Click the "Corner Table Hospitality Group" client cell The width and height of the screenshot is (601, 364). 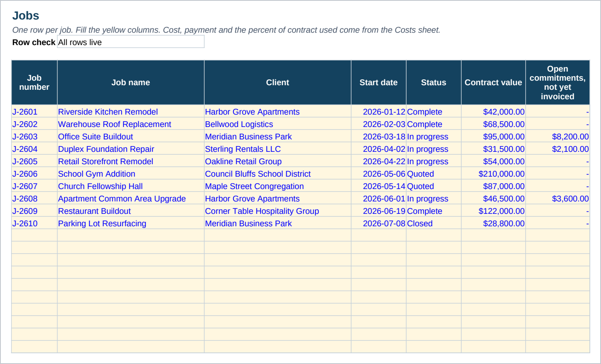[x=278, y=211]
